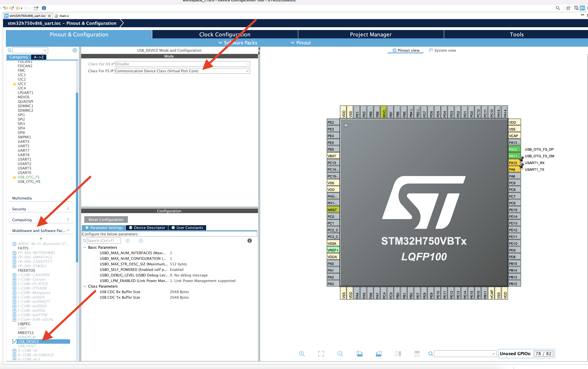Zoom in on the chip pinout
This screenshot has width=588, height=369.
tap(302, 354)
